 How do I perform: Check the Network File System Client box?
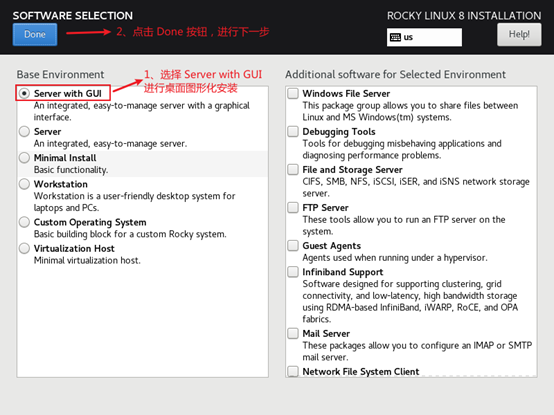[293, 372]
